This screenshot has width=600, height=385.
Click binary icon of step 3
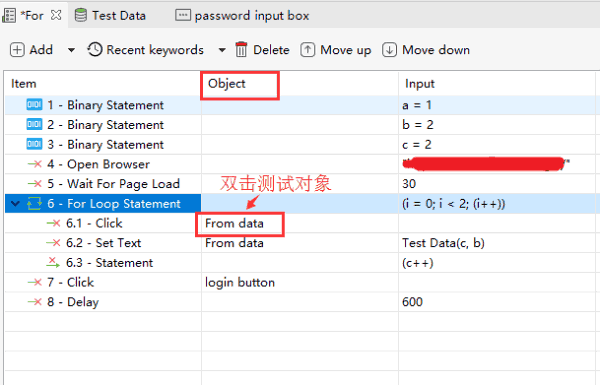34,144
